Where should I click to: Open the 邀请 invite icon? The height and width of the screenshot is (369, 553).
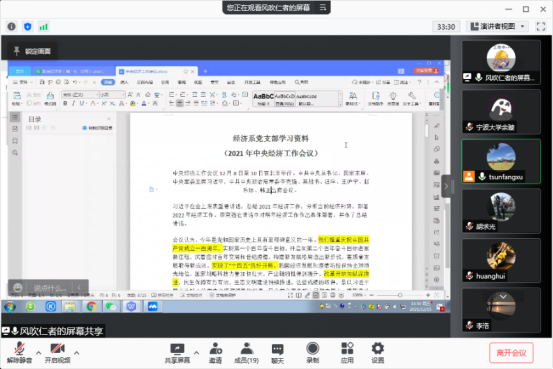(215, 353)
